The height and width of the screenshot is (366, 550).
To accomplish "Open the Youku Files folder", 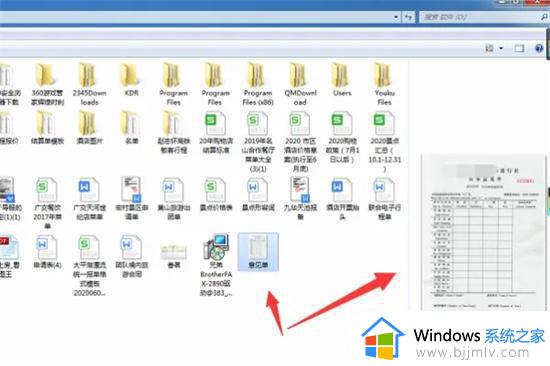I will tap(384, 85).
